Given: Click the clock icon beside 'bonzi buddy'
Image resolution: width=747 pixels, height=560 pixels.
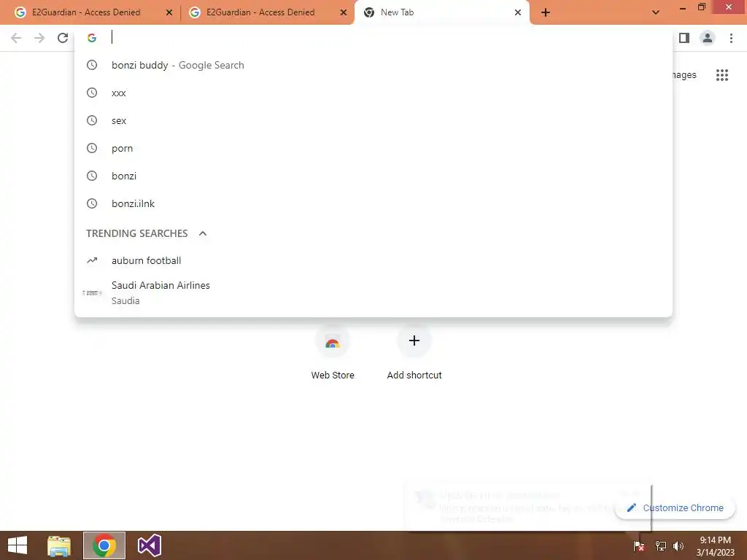Looking at the screenshot, I should pos(92,65).
